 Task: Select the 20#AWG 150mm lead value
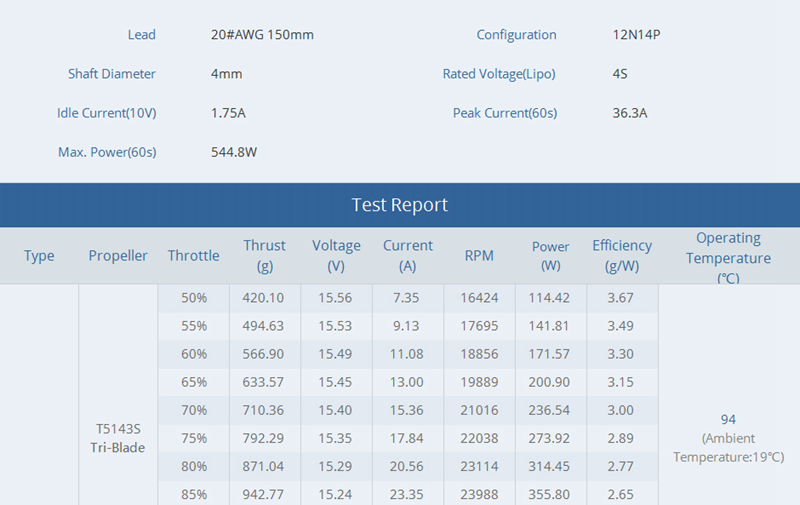click(262, 35)
